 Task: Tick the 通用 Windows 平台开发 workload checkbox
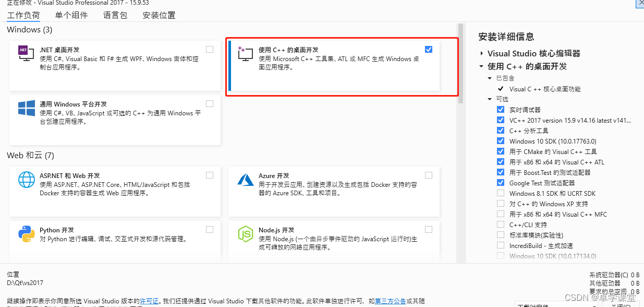coord(210,104)
